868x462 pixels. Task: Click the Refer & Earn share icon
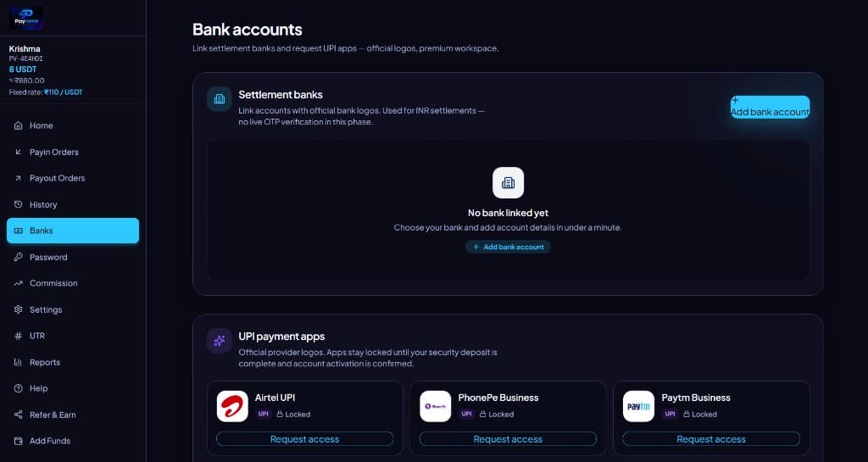tap(19, 415)
